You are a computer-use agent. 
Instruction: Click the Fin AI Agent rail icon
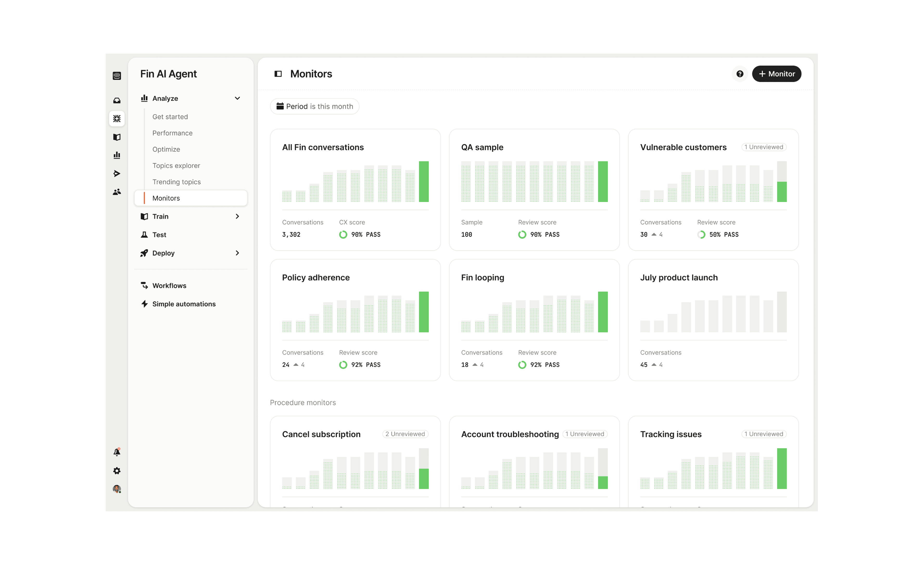[x=117, y=118]
